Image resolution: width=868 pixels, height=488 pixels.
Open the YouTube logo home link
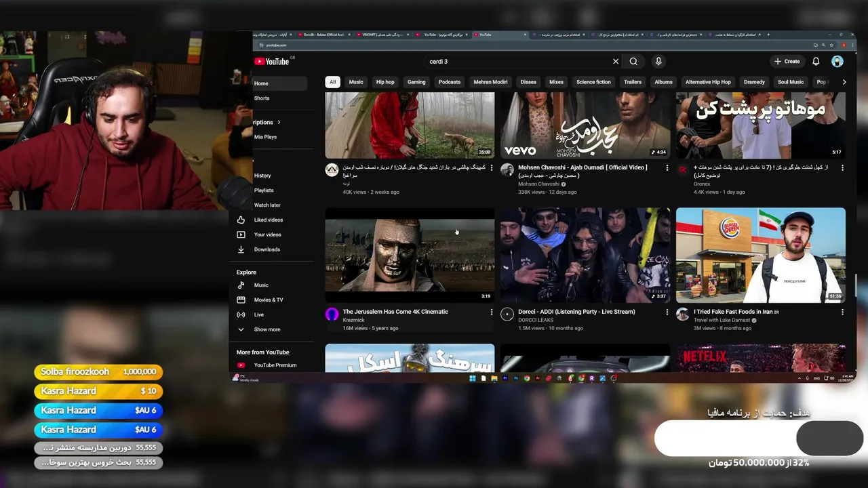click(x=272, y=62)
